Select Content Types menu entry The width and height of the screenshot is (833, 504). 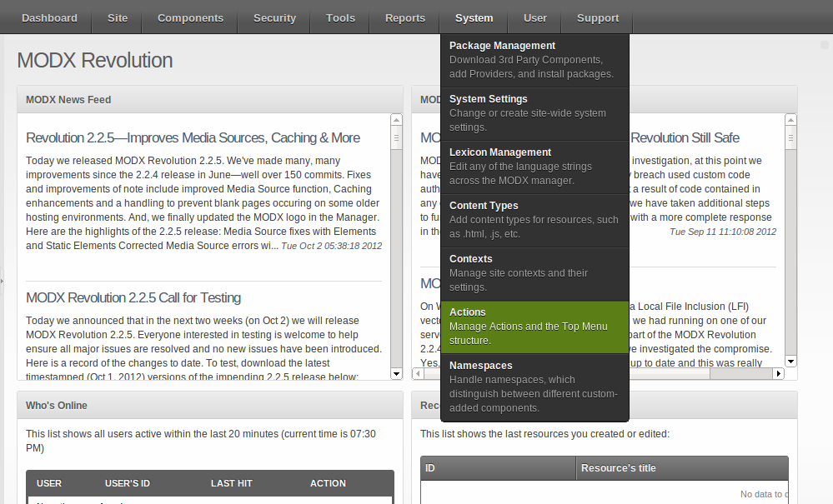tap(534, 220)
